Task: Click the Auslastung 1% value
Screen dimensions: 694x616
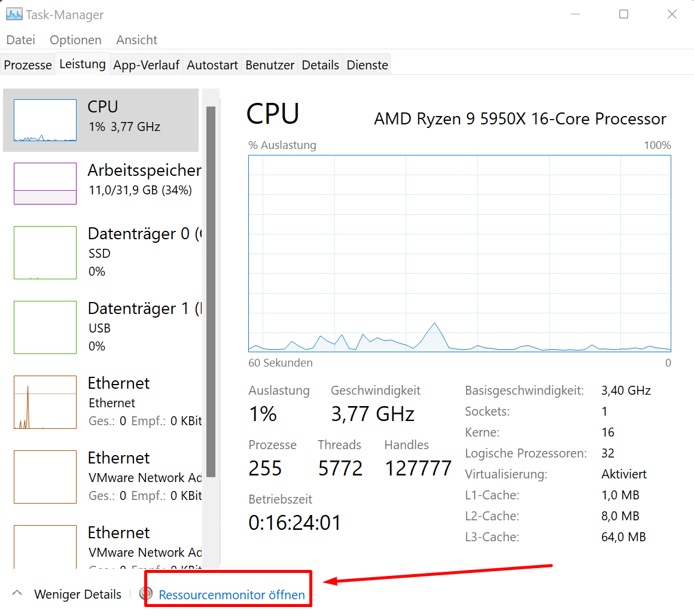Action: [x=263, y=414]
